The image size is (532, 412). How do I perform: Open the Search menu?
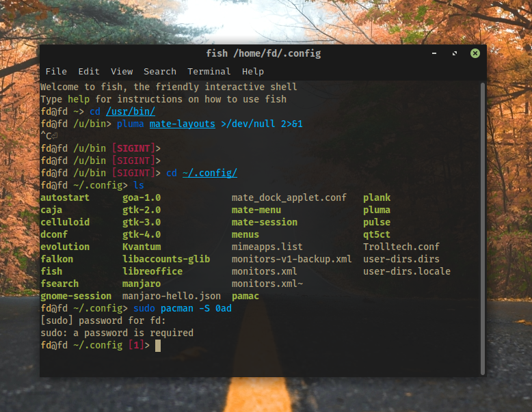pyautogui.click(x=160, y=71)
